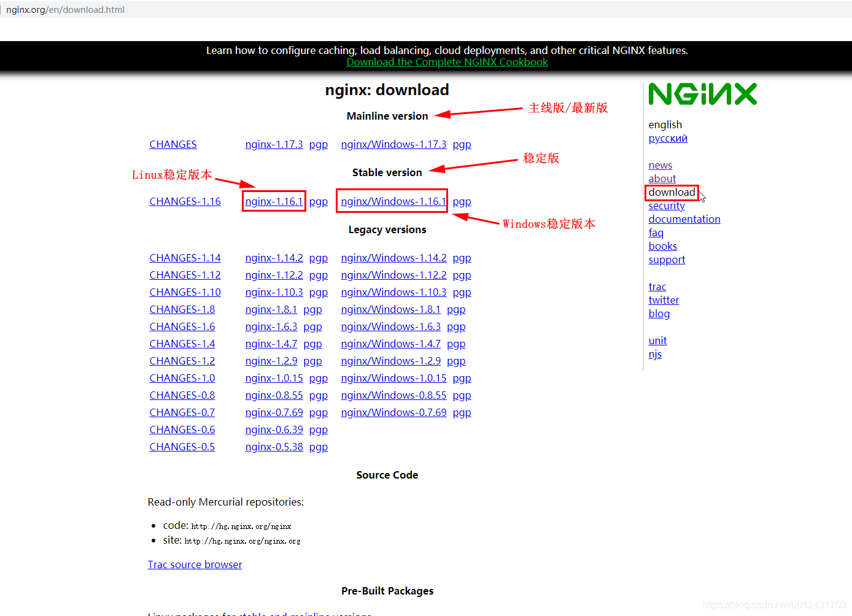View CHANGES-1.0 changelog
The height and width of the screenshot is (616, 852).
tap(182, 378)
